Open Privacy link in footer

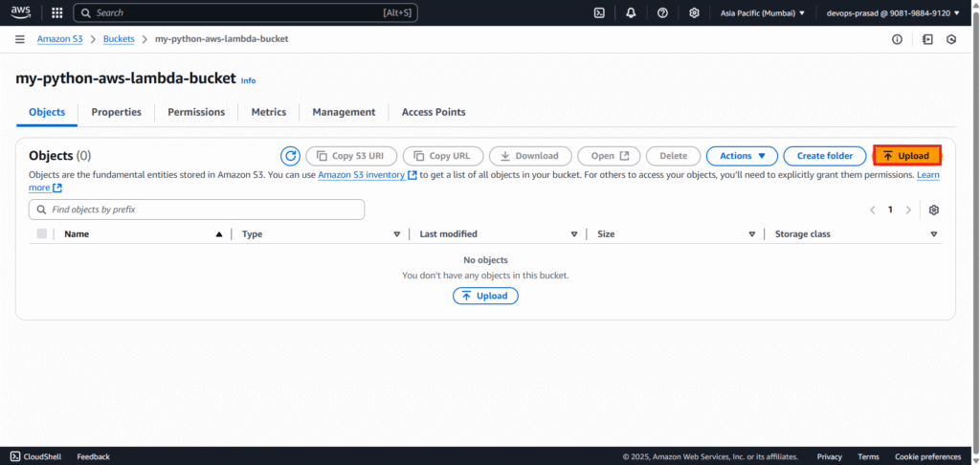830,457
